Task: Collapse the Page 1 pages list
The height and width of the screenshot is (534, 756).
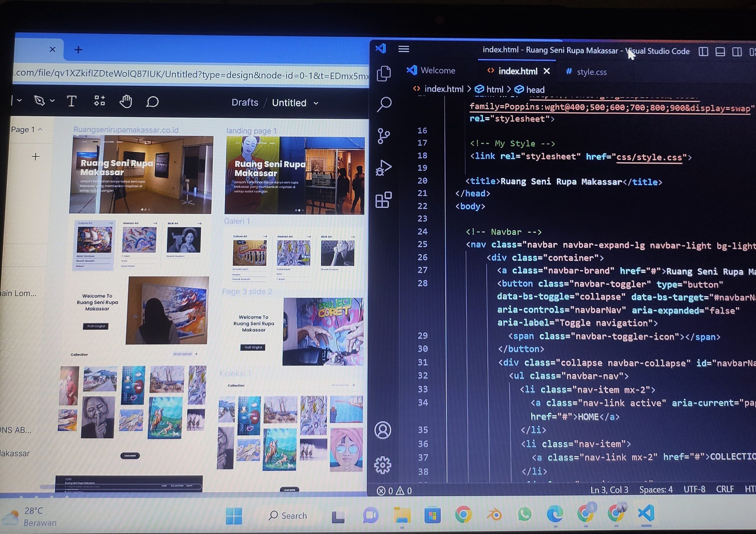Action: (x=40, y=129)
